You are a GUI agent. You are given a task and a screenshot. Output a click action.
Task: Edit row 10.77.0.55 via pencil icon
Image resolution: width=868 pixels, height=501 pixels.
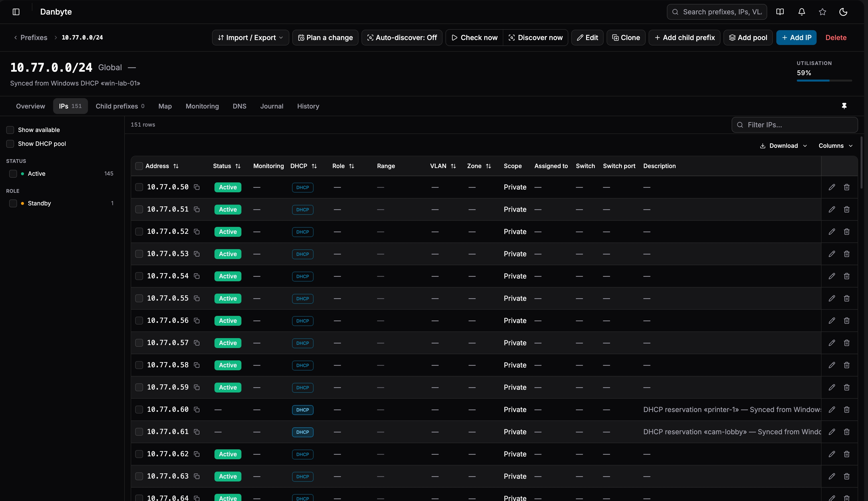click(x=831, y=298)
